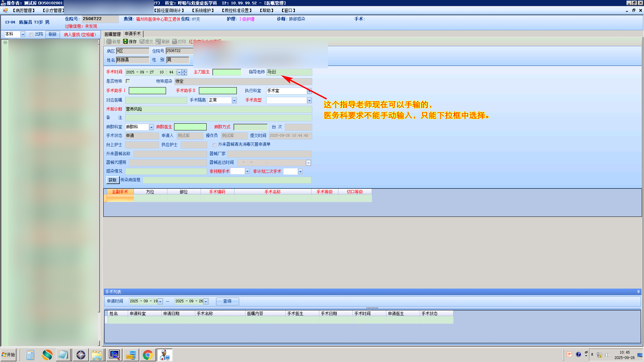This screenshot has width=644, height=362.
Task: Switch to the 医嘱管理 tab
Action: point(112,34)
